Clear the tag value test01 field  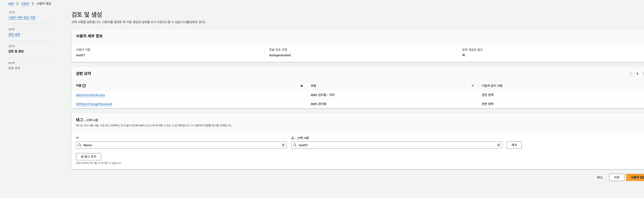click(x=498, y=145)
